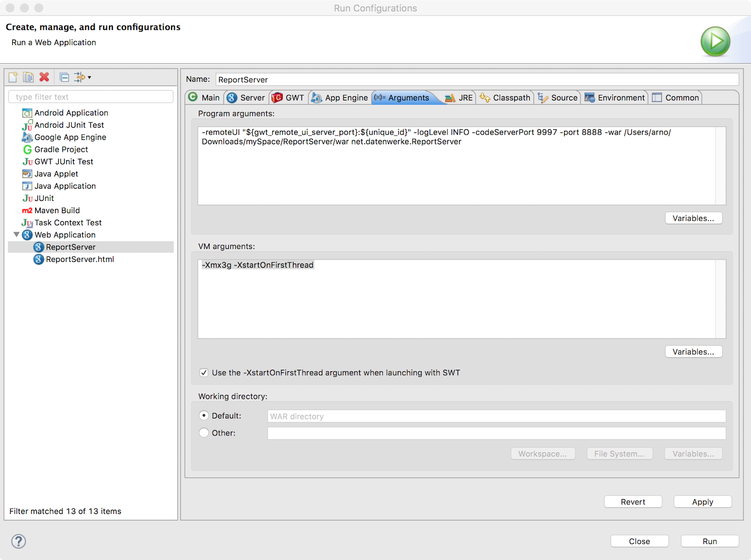The height and width of the screenshot is (560, 751).
Task: Click the green Run arrow icon at top right
Action: click(x=715, y=42)
